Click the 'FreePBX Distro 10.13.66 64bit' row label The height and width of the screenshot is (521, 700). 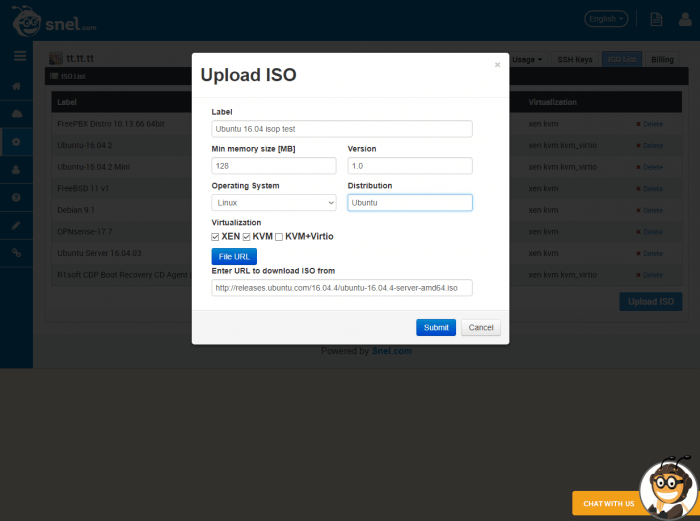click(x=111, y=124)
